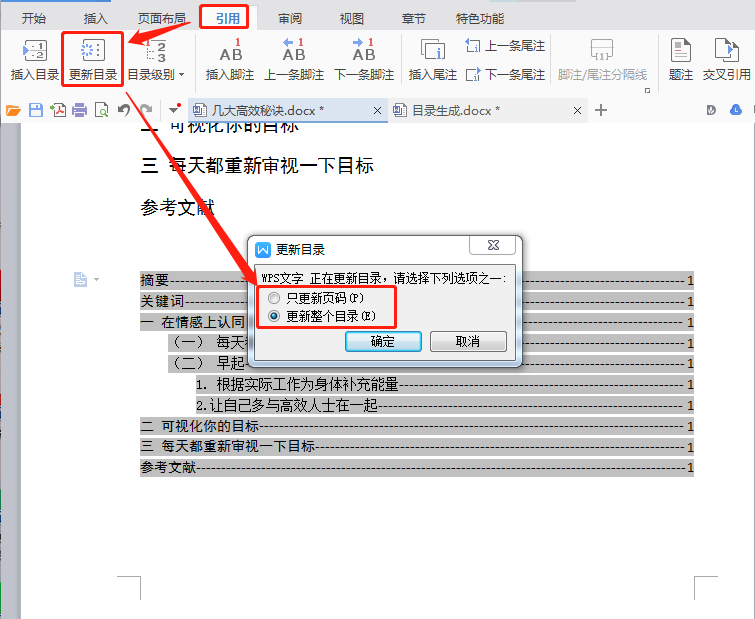Open the 开始 ribbon tab
Viewport: 755px width, 619px height.
pyautogui.click(x=34, y=19)
